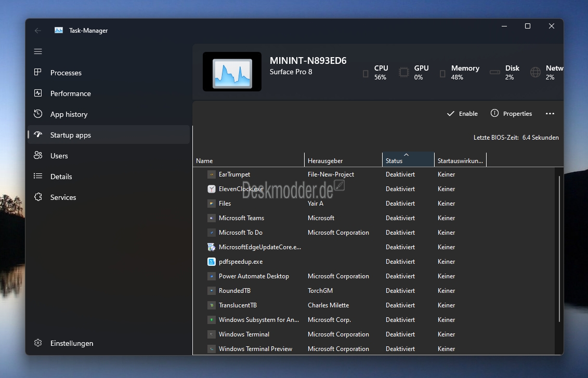Click the Network globe usage indicator
Viewport: 588px width, 378px height.
point(547,72)
